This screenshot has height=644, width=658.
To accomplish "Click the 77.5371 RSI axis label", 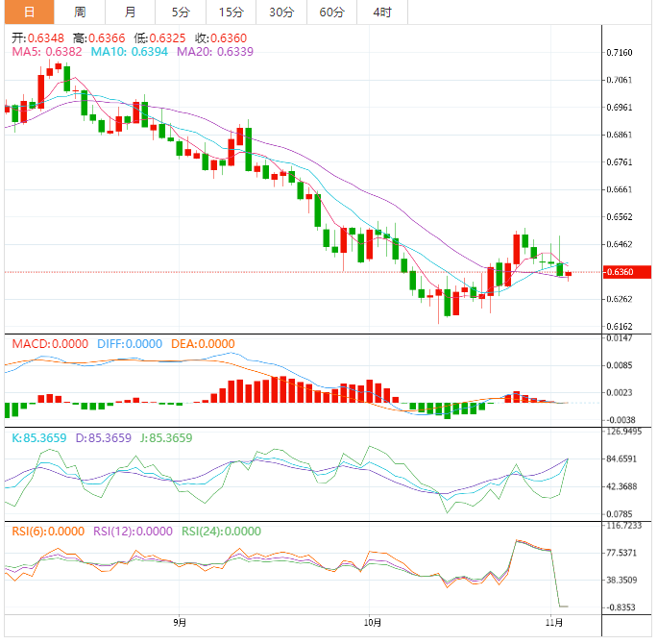I will point(621,553).
